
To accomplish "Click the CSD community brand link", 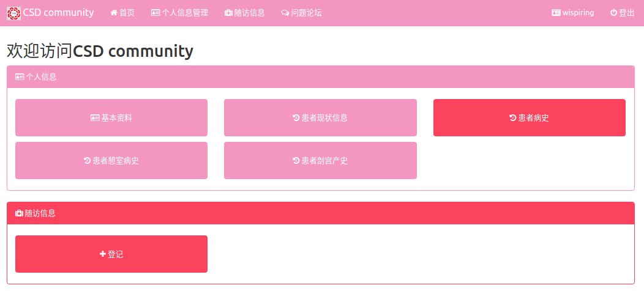I will (x=58, y=13).
